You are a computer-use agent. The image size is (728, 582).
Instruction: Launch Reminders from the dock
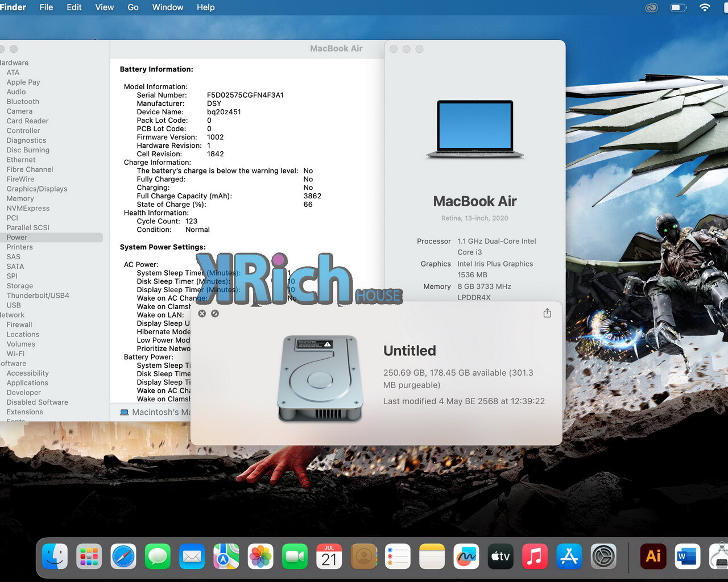point(398,556)
